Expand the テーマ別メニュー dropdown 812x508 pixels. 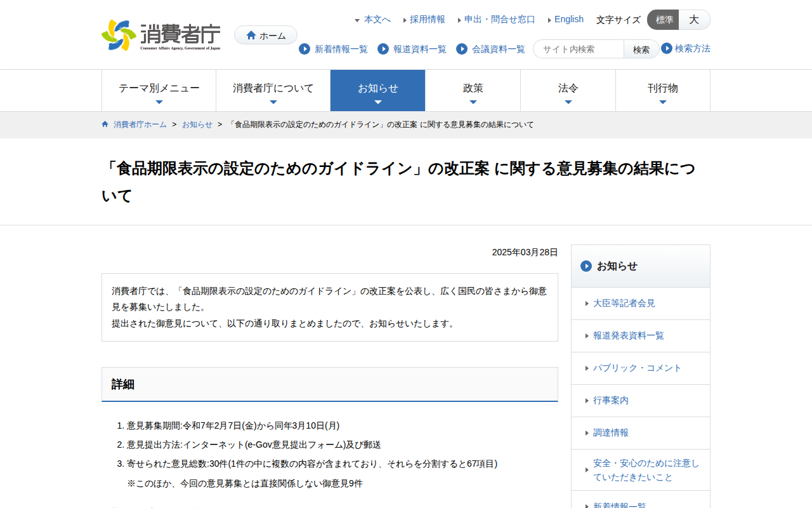coord(159,91)
